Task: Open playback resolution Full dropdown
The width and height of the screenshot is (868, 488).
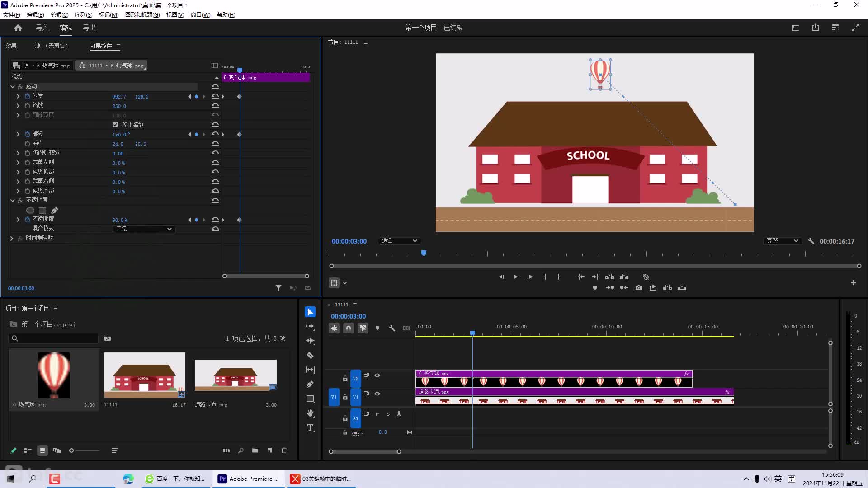Action: pos(782,241)
